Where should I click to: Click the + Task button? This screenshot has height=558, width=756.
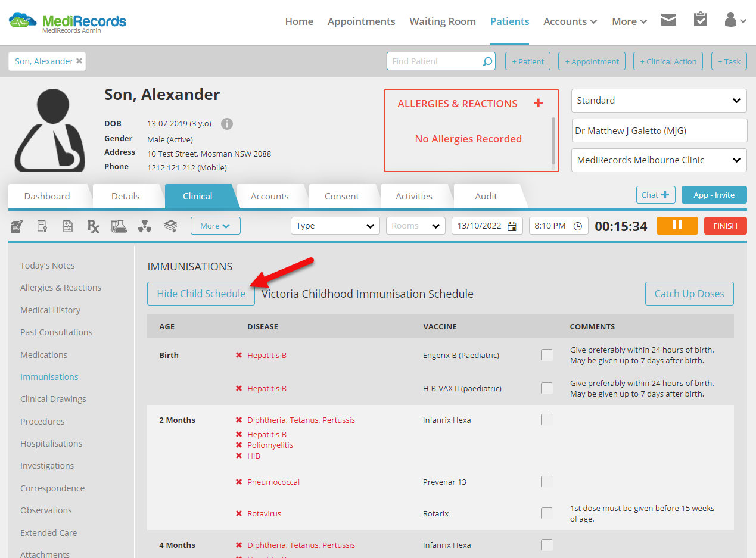[x=729, y=61]
